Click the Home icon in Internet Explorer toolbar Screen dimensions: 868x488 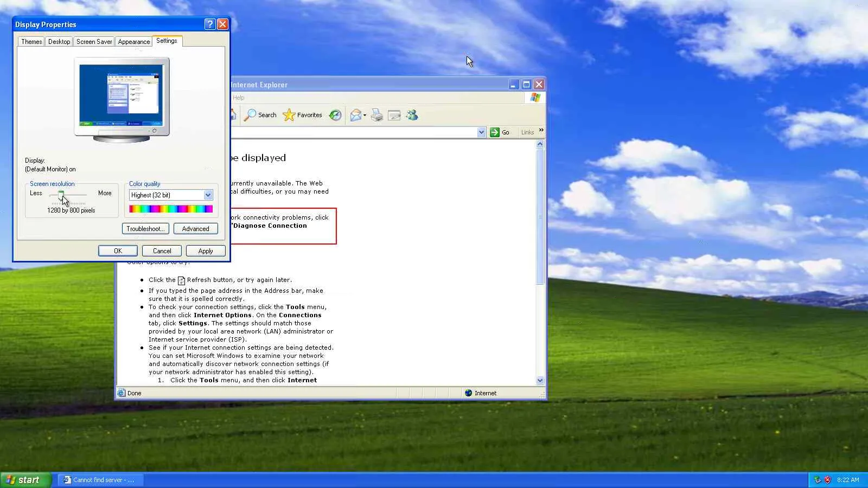point(233,115)
